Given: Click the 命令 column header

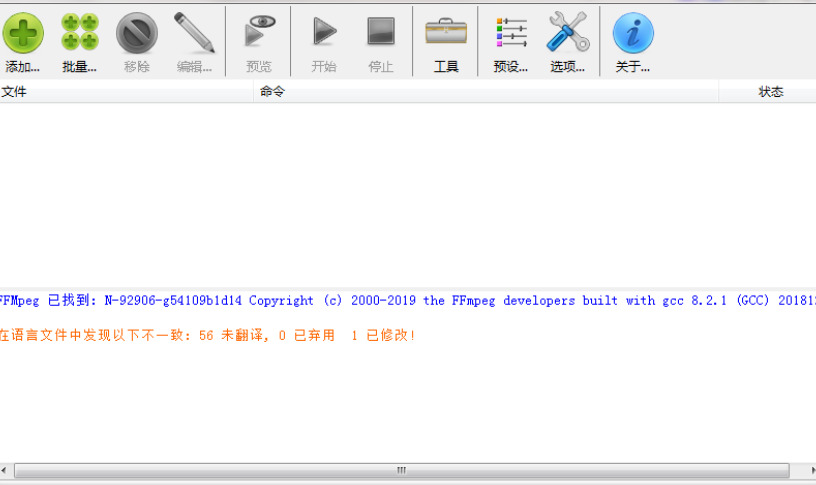Looking at the screenshot, I should [x=486, y=92].
